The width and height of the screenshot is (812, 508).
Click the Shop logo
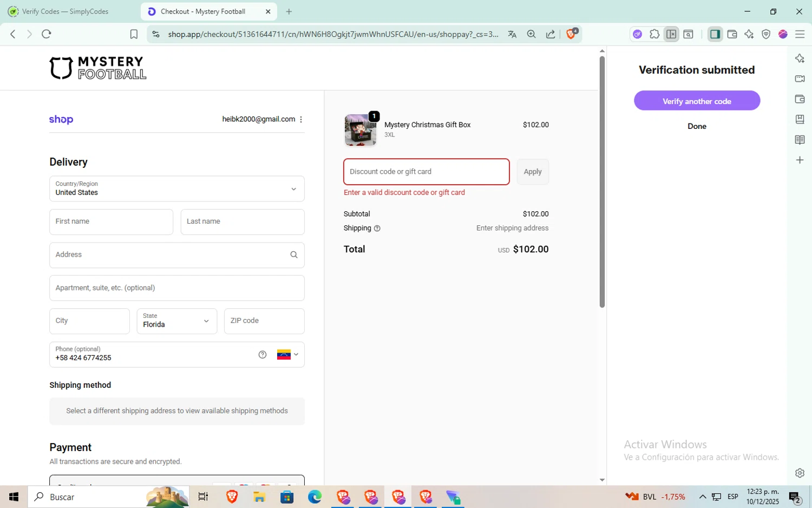pos(61,120)
